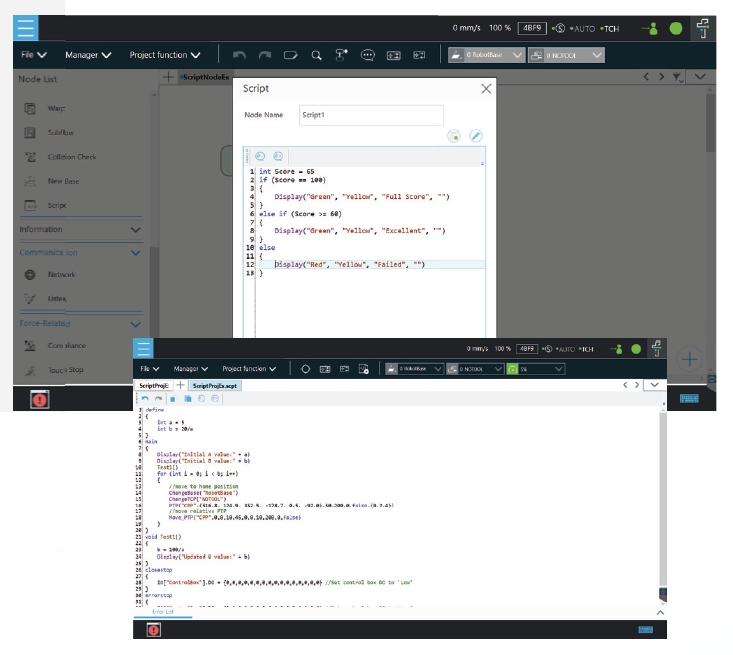
Task: Click the Collision Check node icon
Action: tap(30, 157)
